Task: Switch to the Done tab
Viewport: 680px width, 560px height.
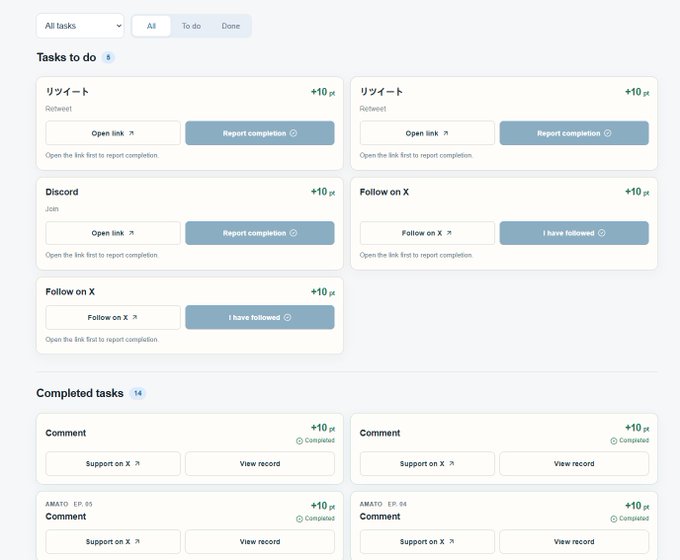Action: coord(231,26)
